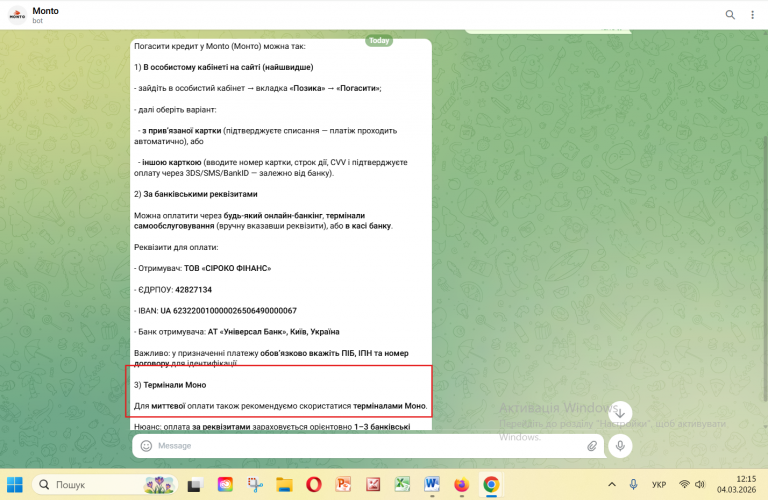Screen dimensions: 768x500
Task: Open the Windows Start menu
Action: point(15,485)
